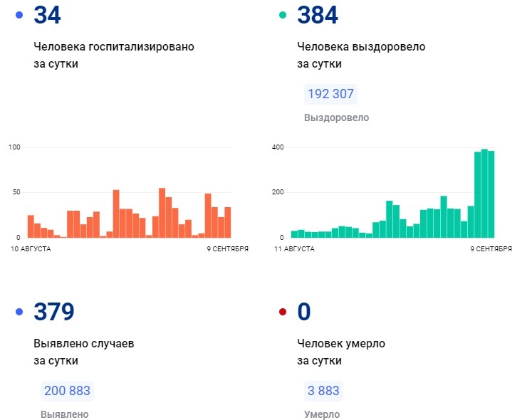The image size is (532, 420).
Task: Click the large number 384 heading
Action: (318, 15)
